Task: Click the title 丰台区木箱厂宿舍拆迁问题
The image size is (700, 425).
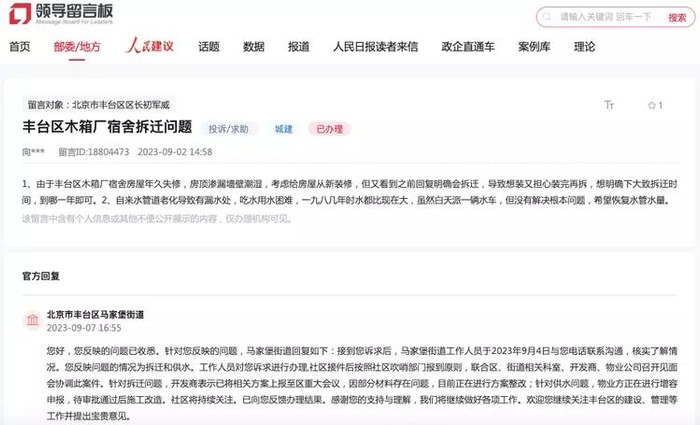Action: tap(107, 127)
